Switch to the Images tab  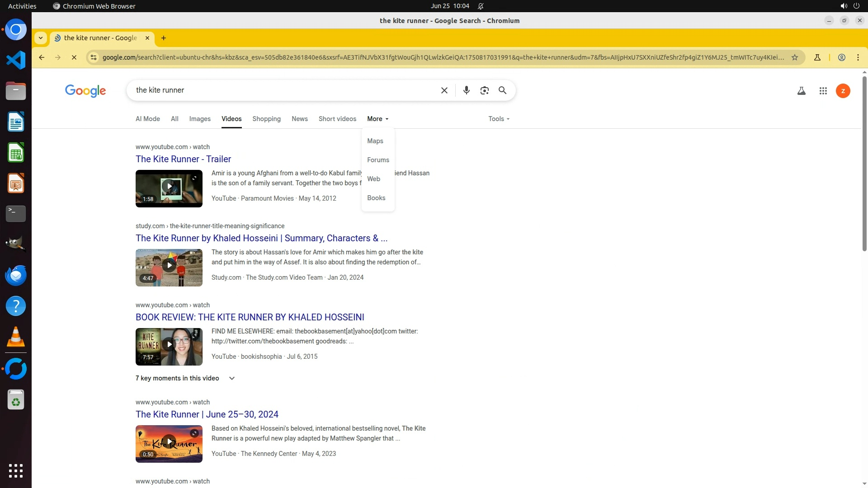click(199, 119)
